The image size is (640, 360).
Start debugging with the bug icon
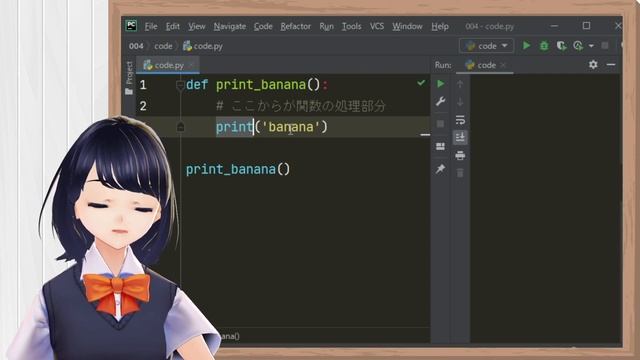click(544, 46)
